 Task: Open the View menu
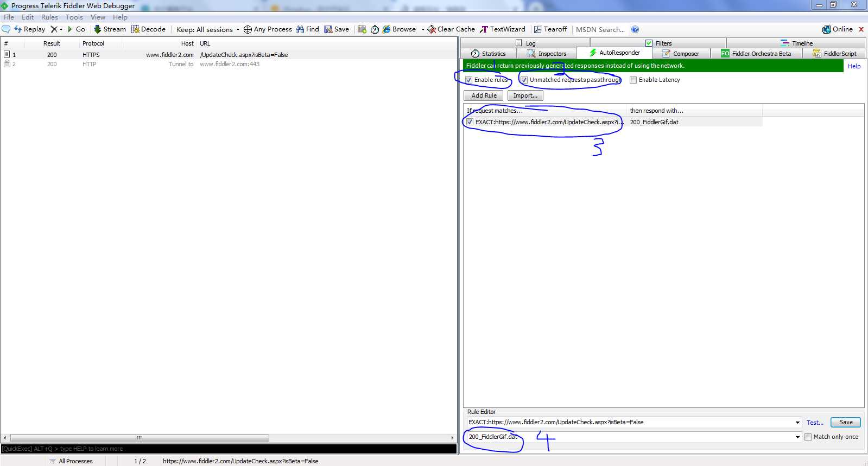98,17
